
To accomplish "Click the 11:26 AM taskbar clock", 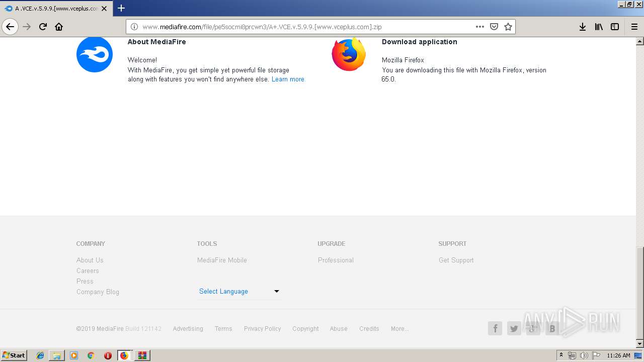I will point(618,355).
